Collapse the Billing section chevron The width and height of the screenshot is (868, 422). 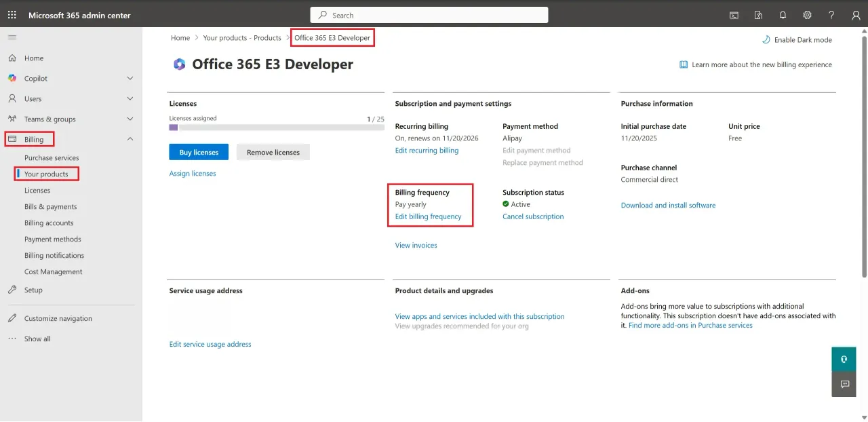click(x=130, y=139)
